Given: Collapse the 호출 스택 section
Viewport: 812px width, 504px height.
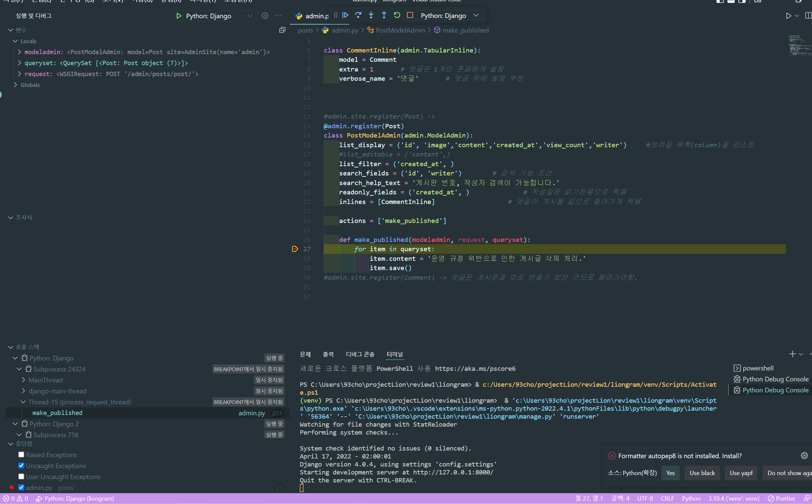Looking at the screenshot, I should click(11, 347).
